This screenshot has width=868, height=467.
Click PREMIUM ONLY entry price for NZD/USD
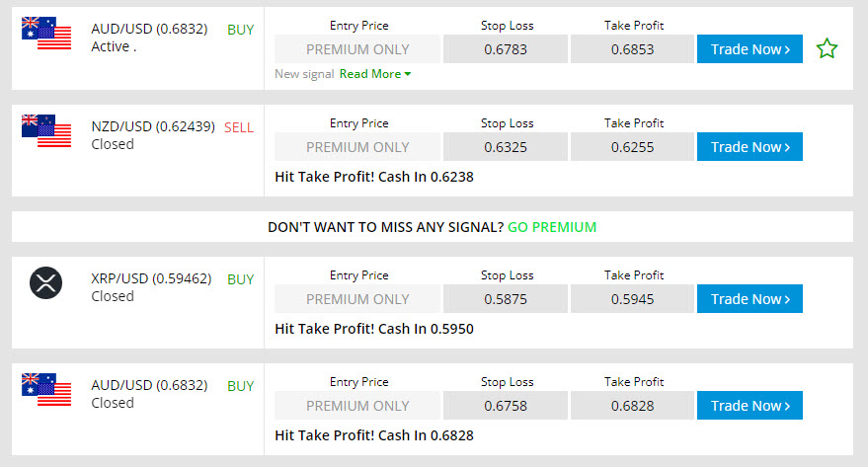[357, 147]
